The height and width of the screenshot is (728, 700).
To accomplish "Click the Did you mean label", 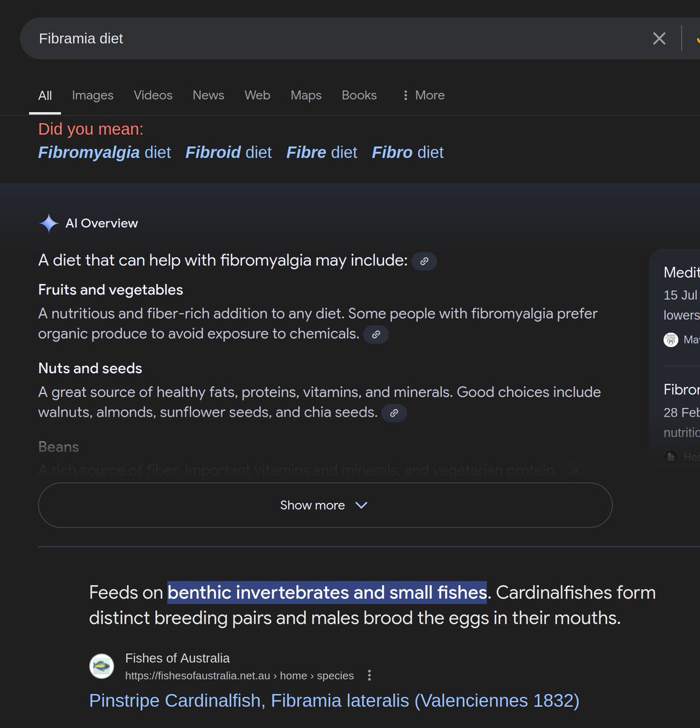I will [x=91, y=129].
